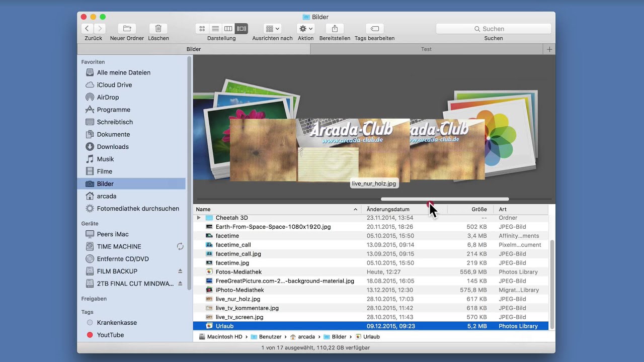Eject the FILM BACKUP drive
Image resolution: width=644 pixels, height=362 pixels.
[180, 271]
